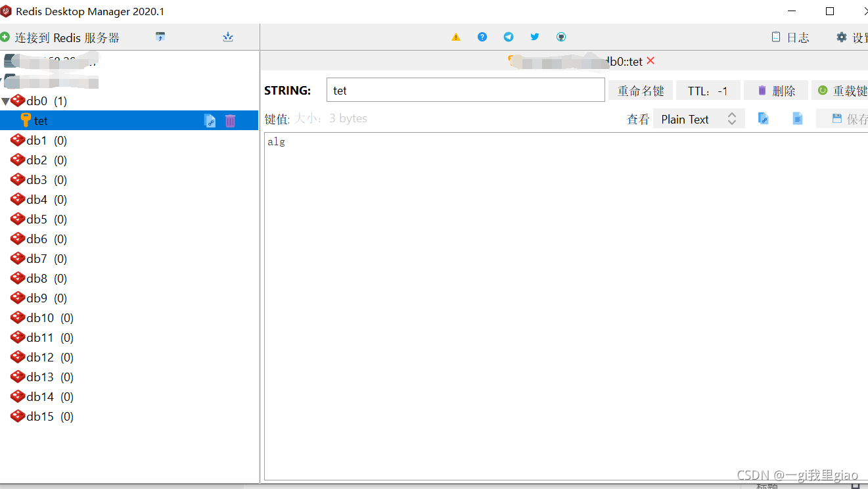Click the key name field containing tet
Viewport: 868px width, 489px height.
(x=465, y=90)
